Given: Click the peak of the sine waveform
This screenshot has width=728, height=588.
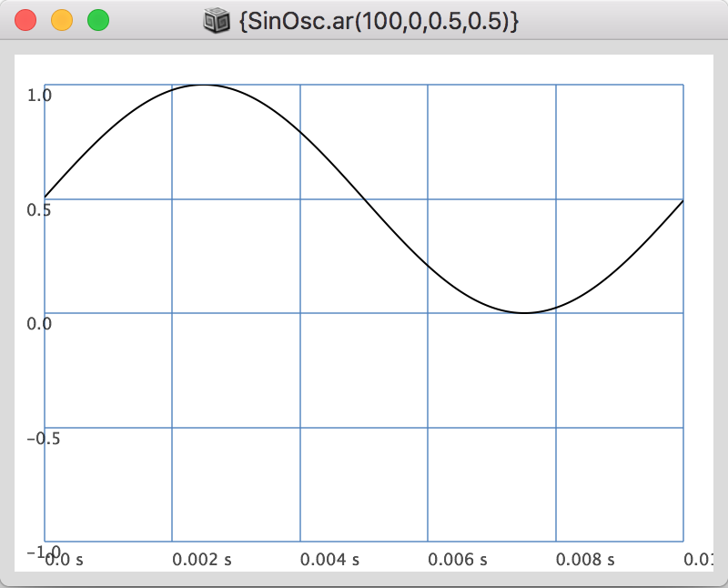Looking at the screenshot, I should (x=204, y=85).
